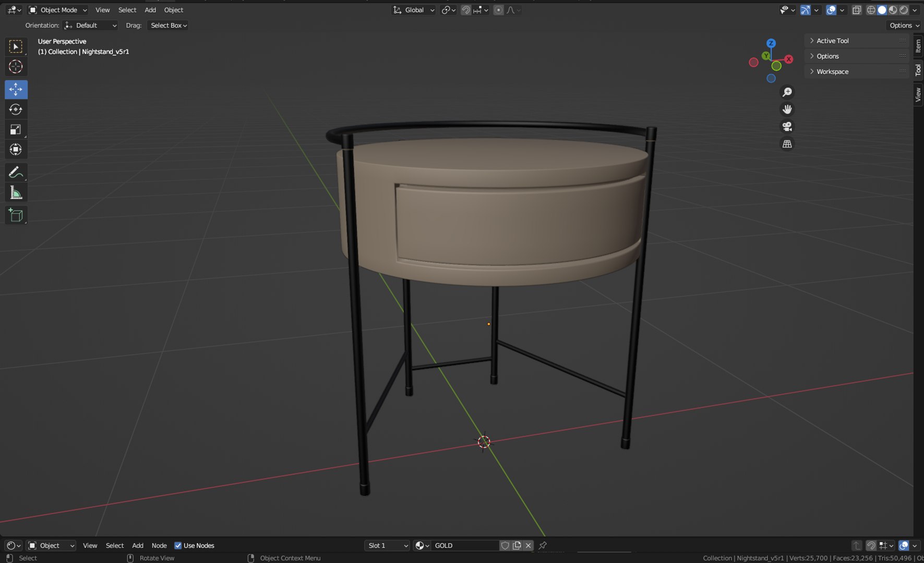
Task: Expand the Workspace panel
Action: [857, 71]
